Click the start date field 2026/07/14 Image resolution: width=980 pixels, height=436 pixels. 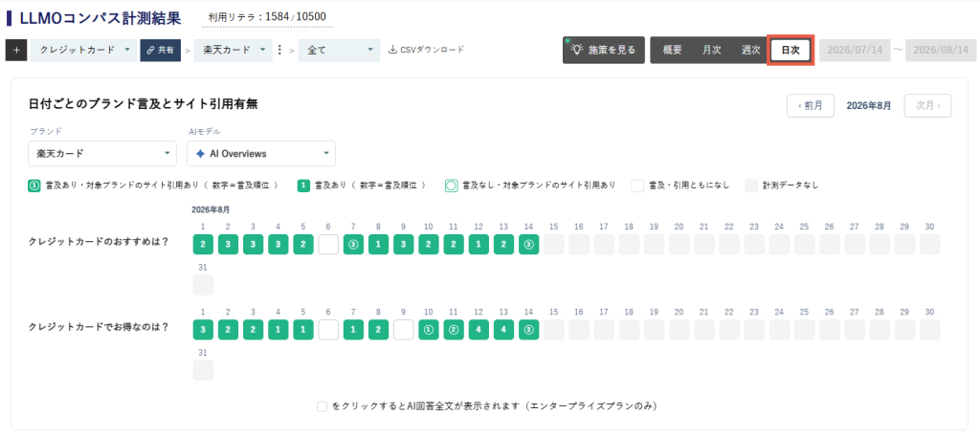pos(855,50)
